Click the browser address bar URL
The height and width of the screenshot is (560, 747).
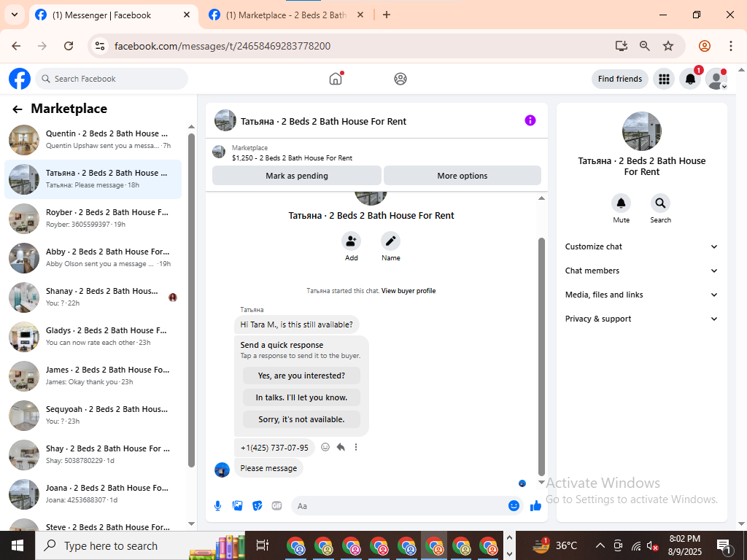point(222,46)
